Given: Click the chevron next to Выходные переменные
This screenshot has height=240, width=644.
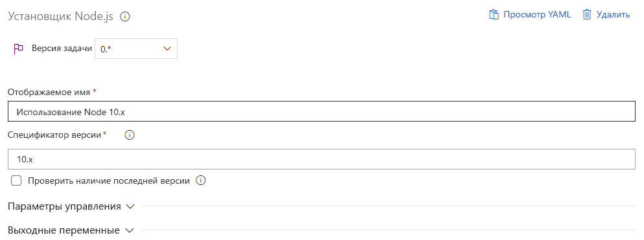Looking at the screenshot, I should coord(130,230).
